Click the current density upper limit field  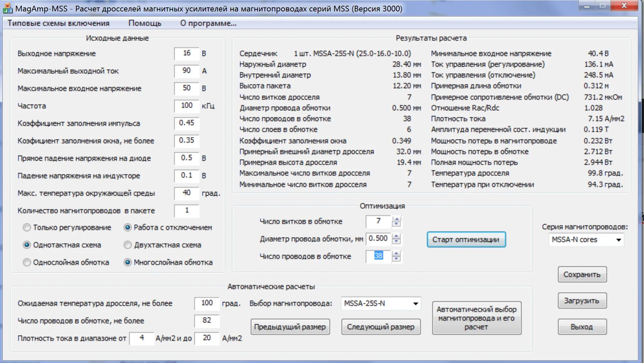click(207, 338)
